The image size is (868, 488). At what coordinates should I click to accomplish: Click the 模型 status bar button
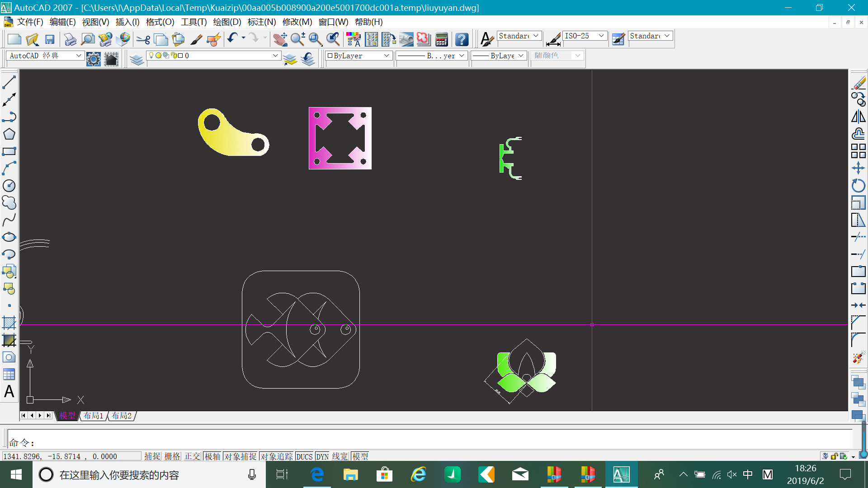tap(360, 456)
